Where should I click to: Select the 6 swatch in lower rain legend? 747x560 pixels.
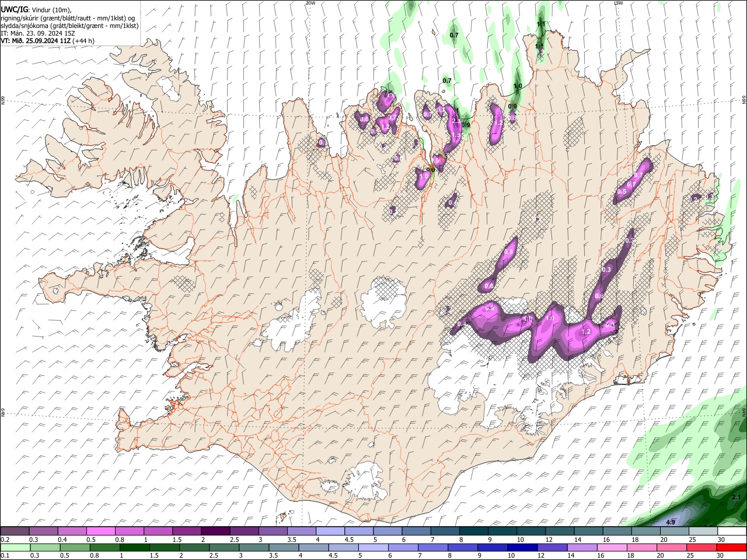click(x=403, y=547)
